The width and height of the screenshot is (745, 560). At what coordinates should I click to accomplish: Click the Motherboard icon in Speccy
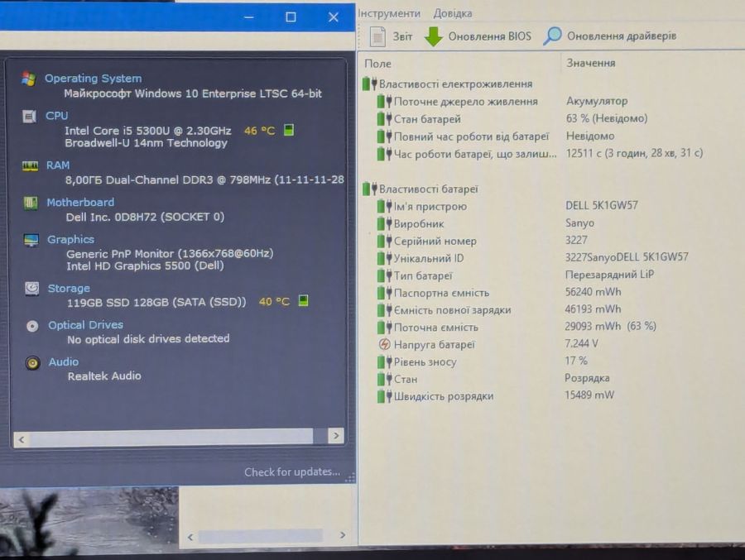[x=31, y=203]
